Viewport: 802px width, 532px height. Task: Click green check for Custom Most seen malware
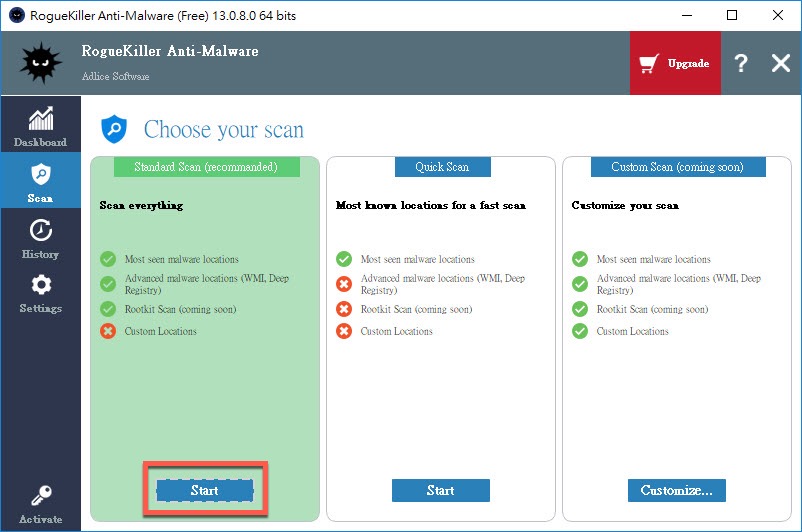point(580,259)
